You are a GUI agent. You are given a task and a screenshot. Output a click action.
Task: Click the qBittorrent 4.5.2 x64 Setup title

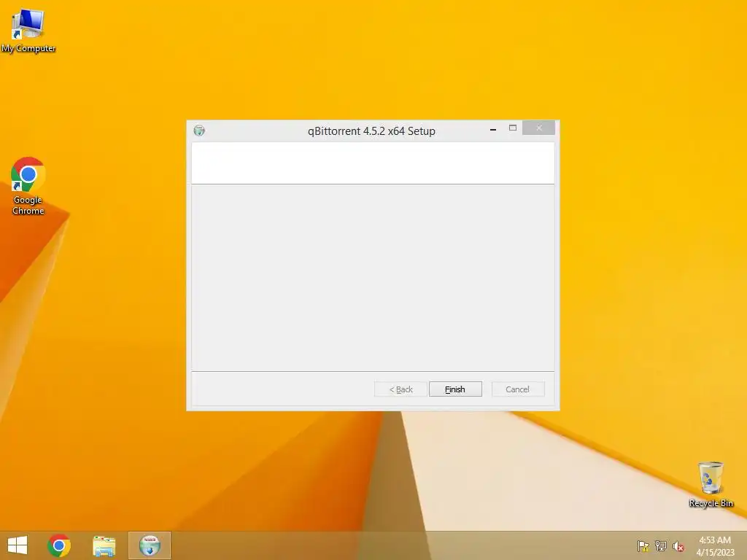(371, 131)
